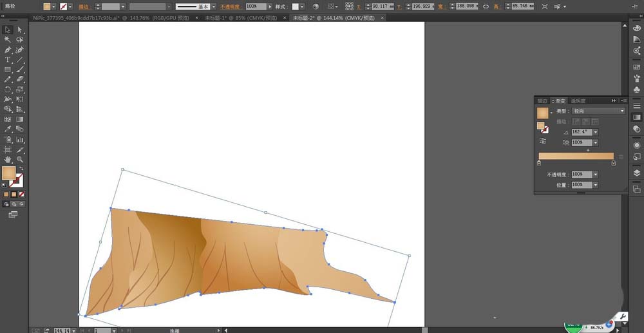Activate the Hand tool
The width and height of the screenshot is (644, 333).
pos(7,159)
